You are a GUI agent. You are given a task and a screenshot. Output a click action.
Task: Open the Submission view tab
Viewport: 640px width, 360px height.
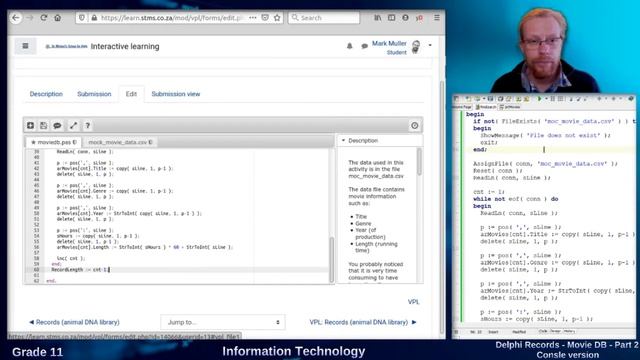[x=176, y=94]
